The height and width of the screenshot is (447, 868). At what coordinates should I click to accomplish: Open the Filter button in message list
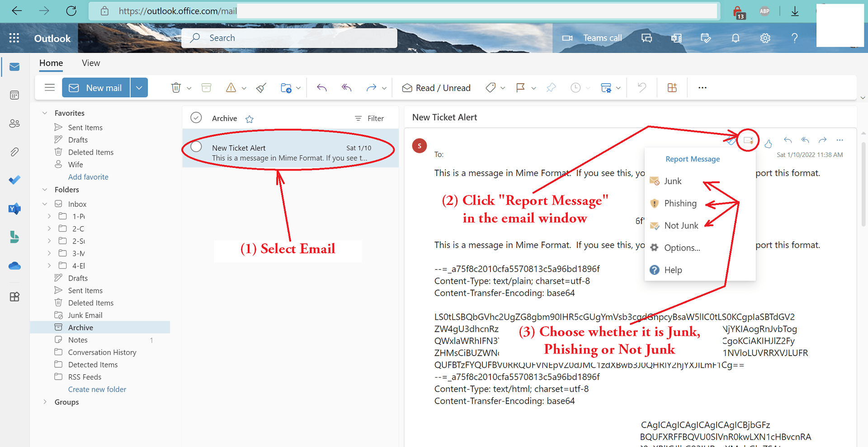pos(369,118)
